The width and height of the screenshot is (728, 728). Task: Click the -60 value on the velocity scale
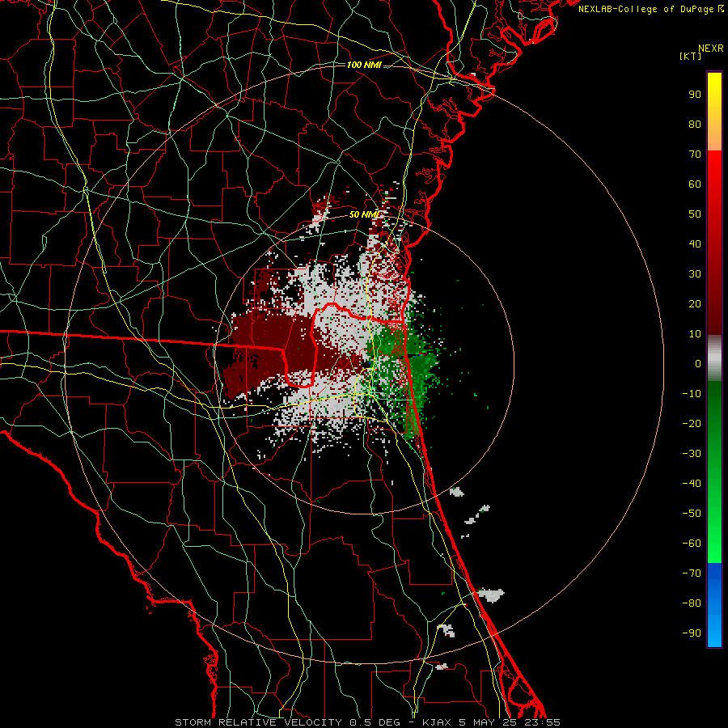click(x=692, y=544)
